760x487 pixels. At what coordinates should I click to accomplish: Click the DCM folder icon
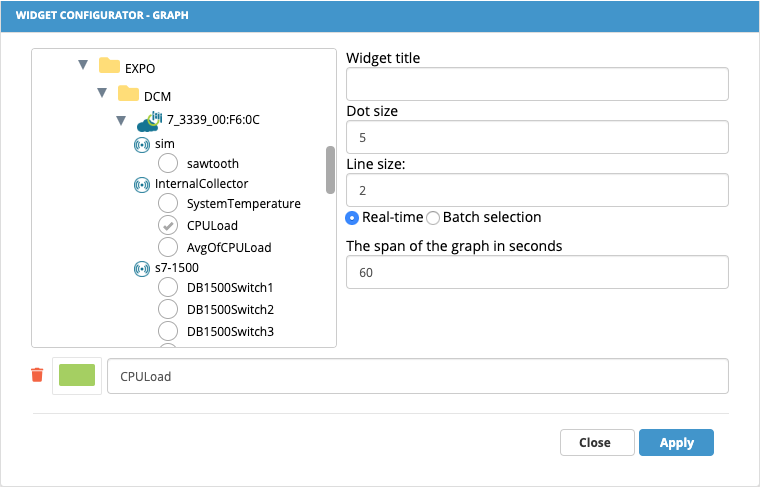click(x=128, y=93)
